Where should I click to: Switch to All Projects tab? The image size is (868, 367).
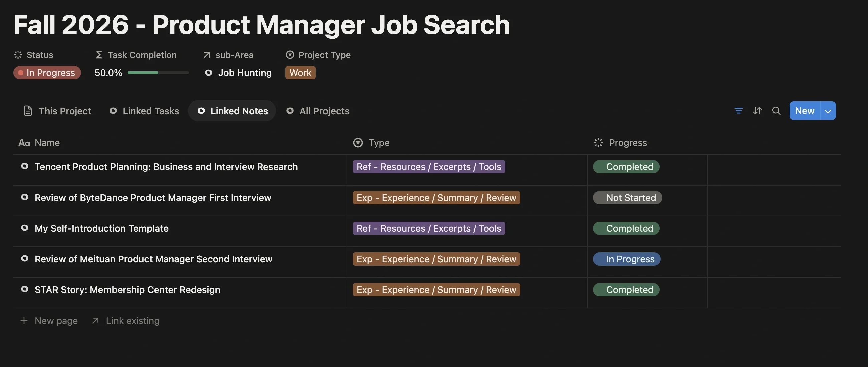coord(318,111)
